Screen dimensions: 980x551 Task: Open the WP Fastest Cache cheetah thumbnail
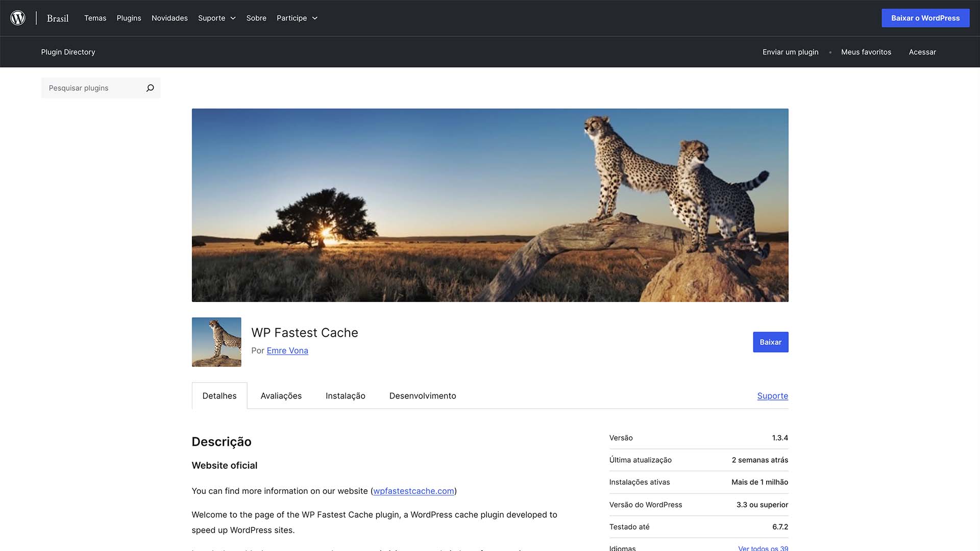[x=216, y=342]
